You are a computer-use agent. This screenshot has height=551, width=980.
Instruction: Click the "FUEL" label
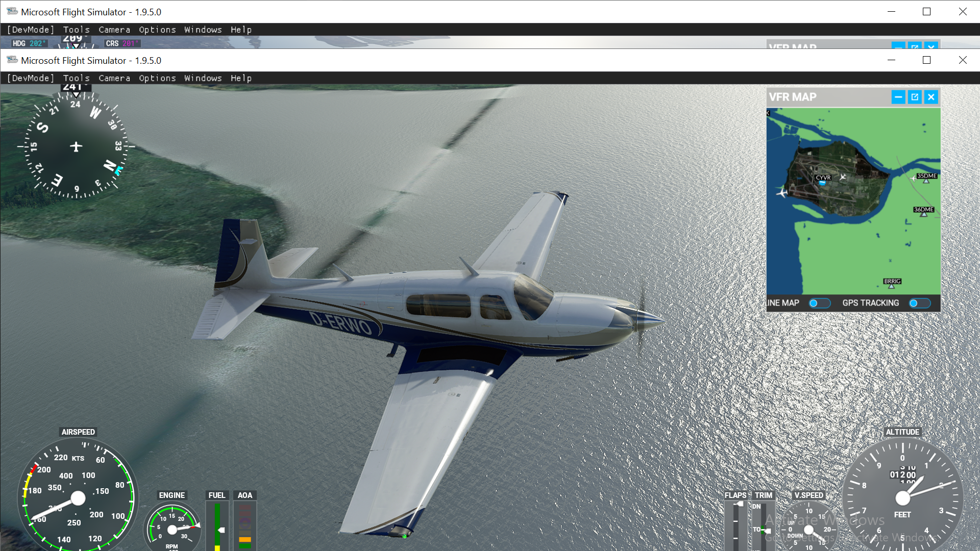(x=217, y=495)
